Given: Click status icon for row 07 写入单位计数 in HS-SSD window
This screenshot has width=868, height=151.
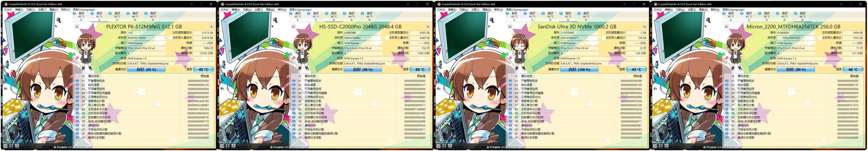Looking at the screenshot, I should [x=294, y=105].
